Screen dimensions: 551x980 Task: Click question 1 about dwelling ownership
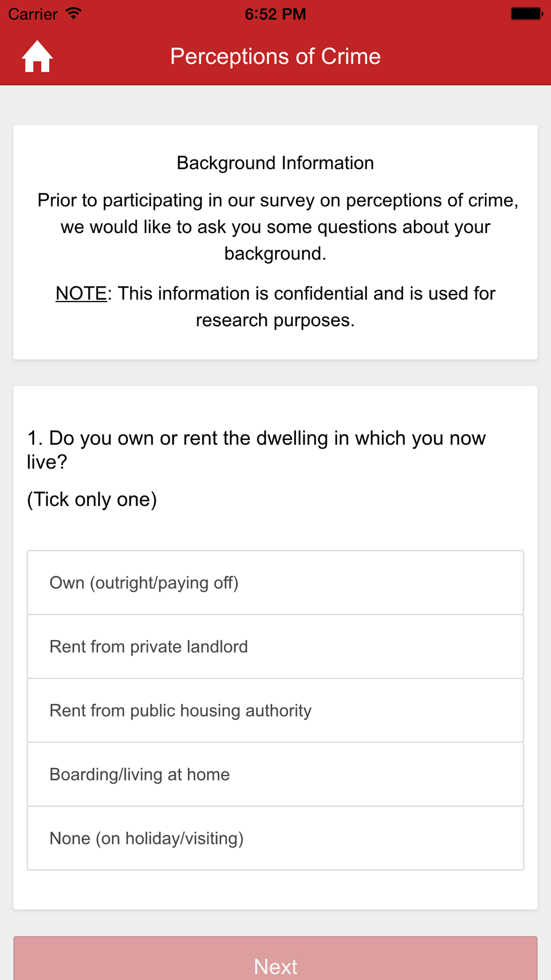pos(256,449)
